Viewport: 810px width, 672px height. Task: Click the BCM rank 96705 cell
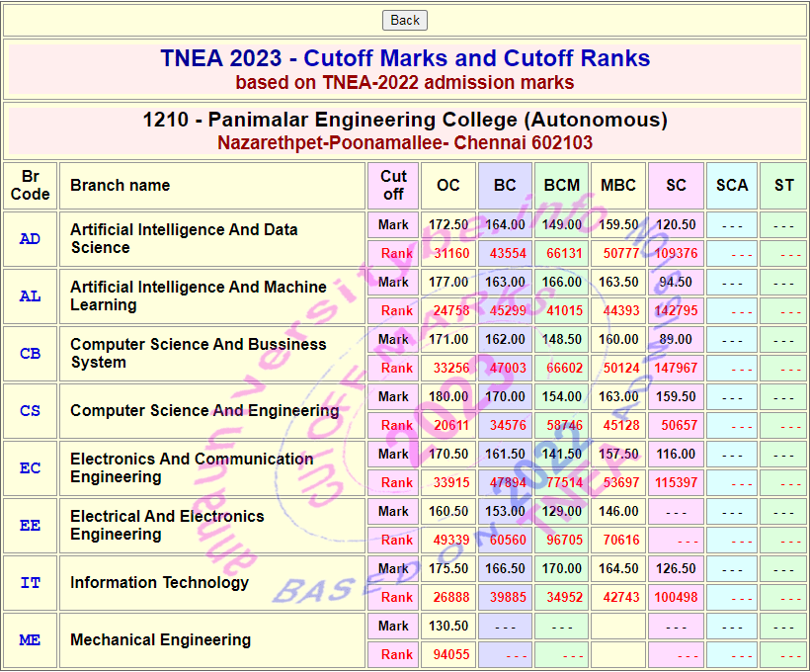tap(561, 541)
